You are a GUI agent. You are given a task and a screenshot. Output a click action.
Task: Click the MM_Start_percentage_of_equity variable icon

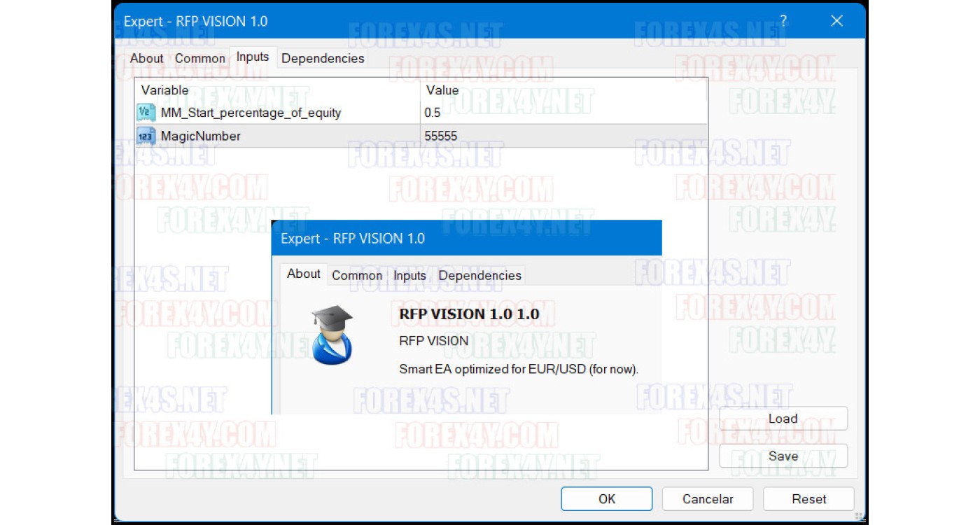[146, 112]
